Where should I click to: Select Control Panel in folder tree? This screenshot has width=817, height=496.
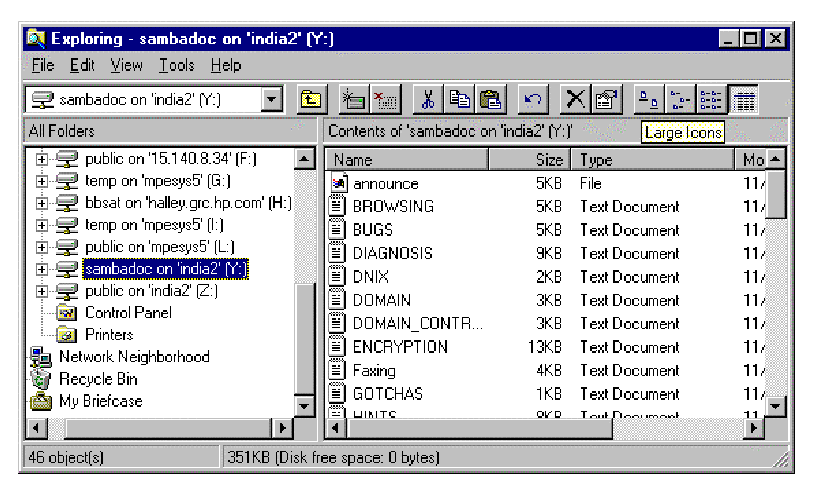pyautogui.click(x=128, y=313)
